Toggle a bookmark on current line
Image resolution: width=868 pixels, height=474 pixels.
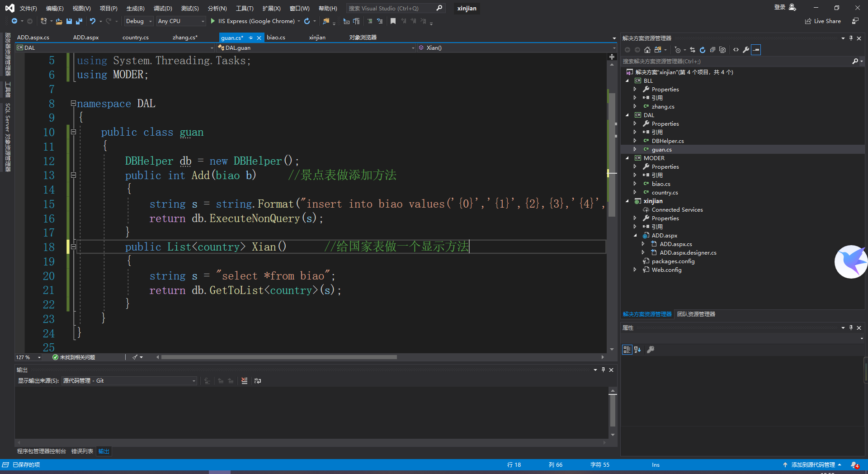pyautogui.click(x=393, y=21)
